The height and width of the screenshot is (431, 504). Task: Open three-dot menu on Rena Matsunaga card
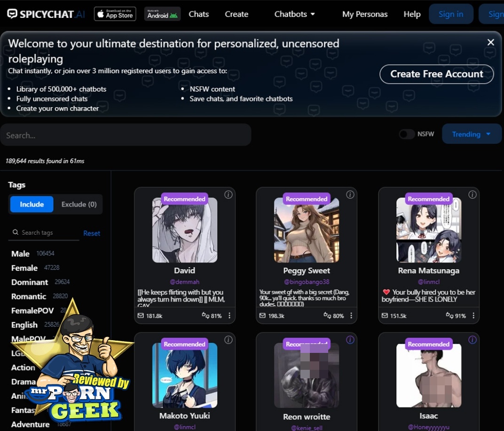click(473, 316)
